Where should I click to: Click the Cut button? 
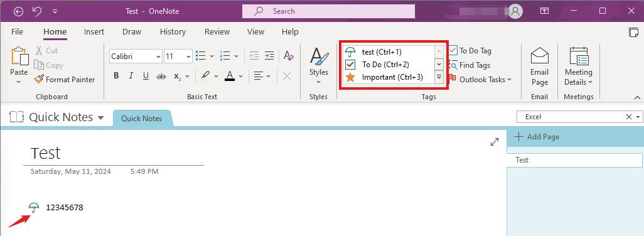coord(46,50)
